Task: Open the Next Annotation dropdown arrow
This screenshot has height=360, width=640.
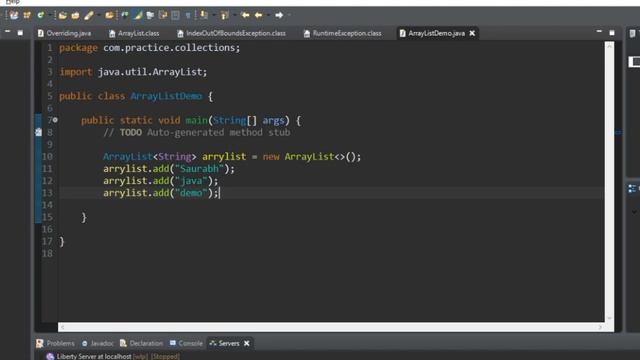Action: pyautogui.click(x=214, y=15)
